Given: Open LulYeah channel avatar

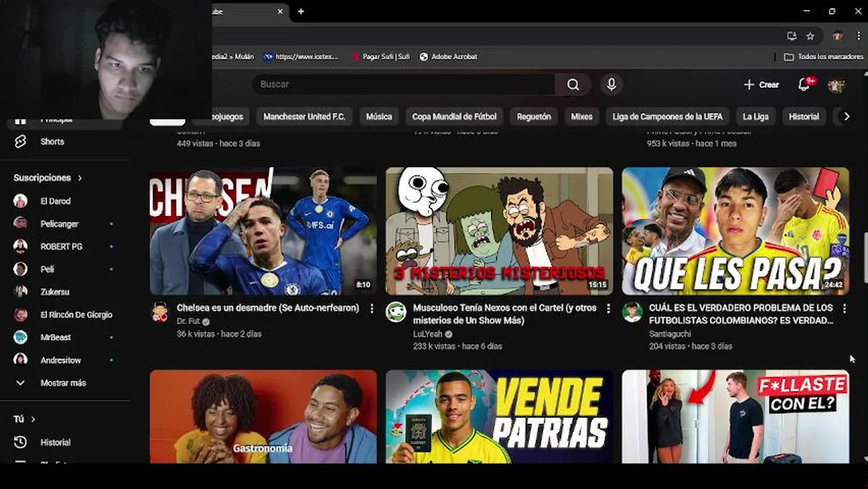Looking at the screenshot, I should 396,312.
